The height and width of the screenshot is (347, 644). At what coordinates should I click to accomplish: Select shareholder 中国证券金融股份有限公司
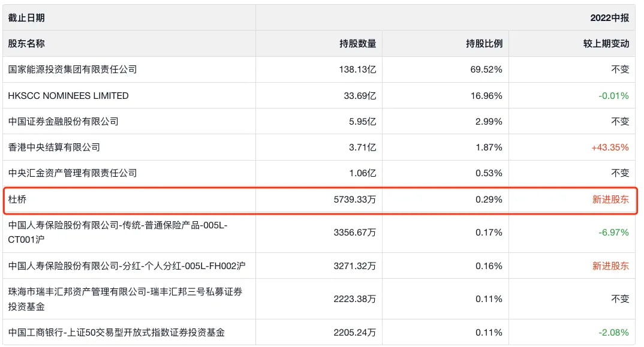pyautogui.click(x=63, y=122)
